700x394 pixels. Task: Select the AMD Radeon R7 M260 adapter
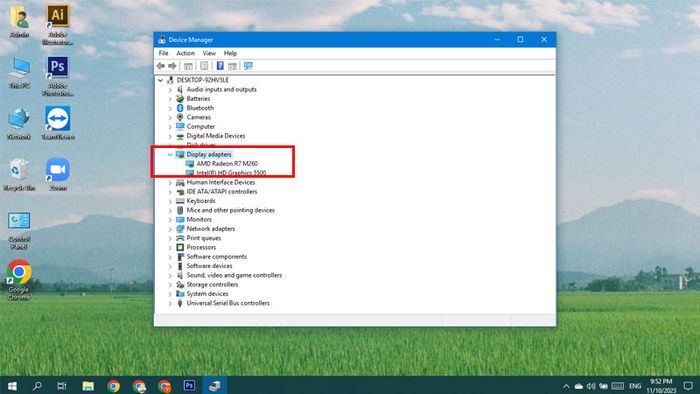coord(227,164)
